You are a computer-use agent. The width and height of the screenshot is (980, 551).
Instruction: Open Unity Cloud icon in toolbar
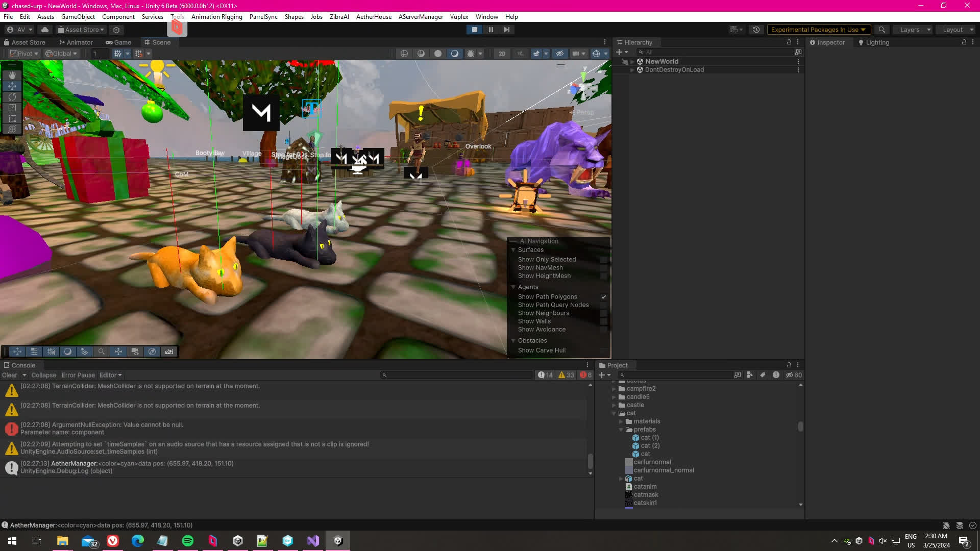tap(45, 30)
